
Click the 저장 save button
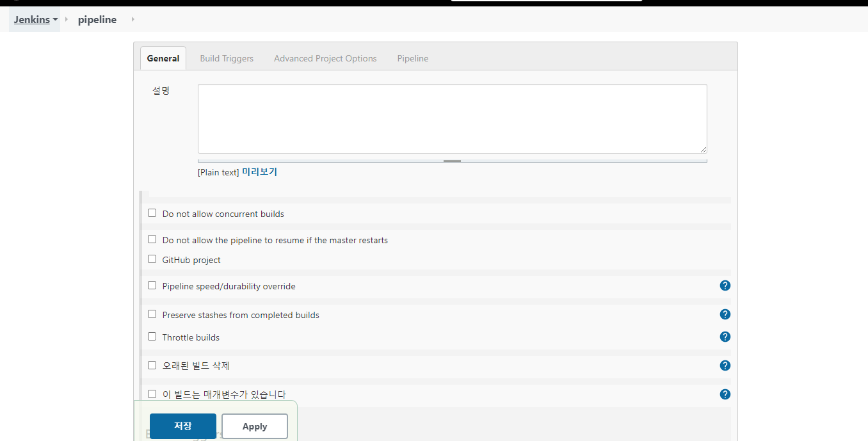pos(182,426)
